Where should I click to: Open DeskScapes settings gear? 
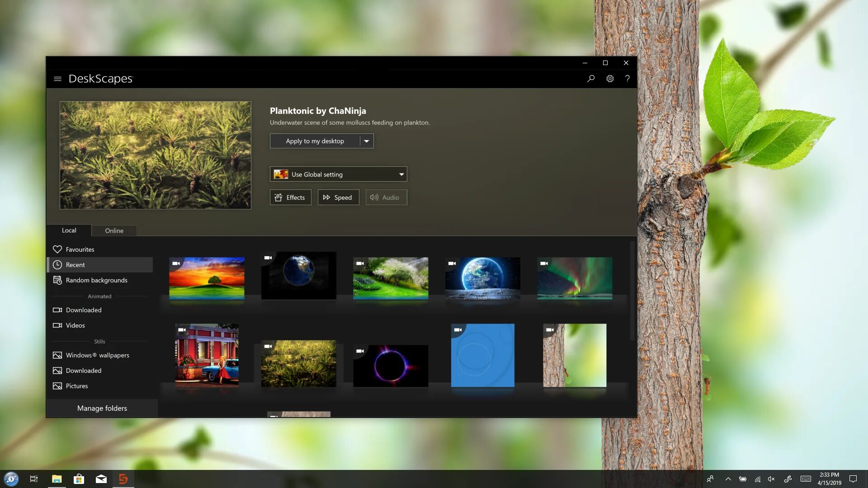click(610, 79)
